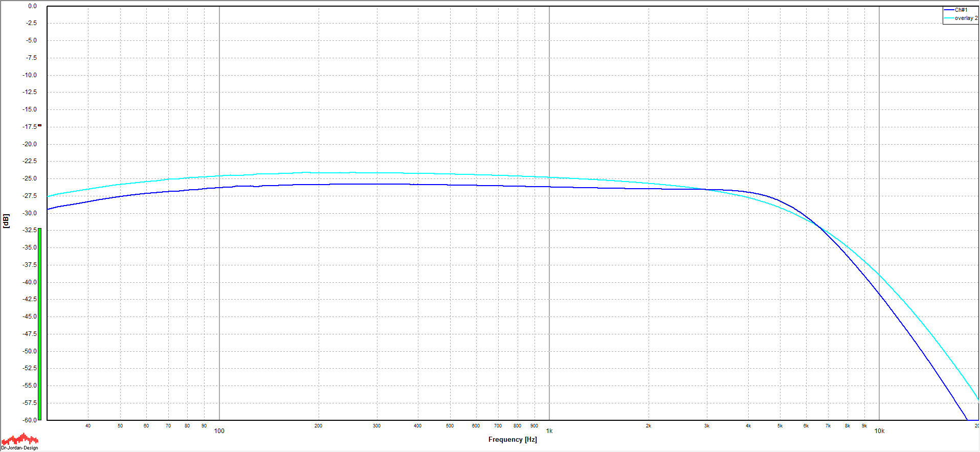This screenshot has width=980, height=452.
Task: Click the -30.0 dB label on the level axis
Action: pyautogui.click(x=30, y=213)
